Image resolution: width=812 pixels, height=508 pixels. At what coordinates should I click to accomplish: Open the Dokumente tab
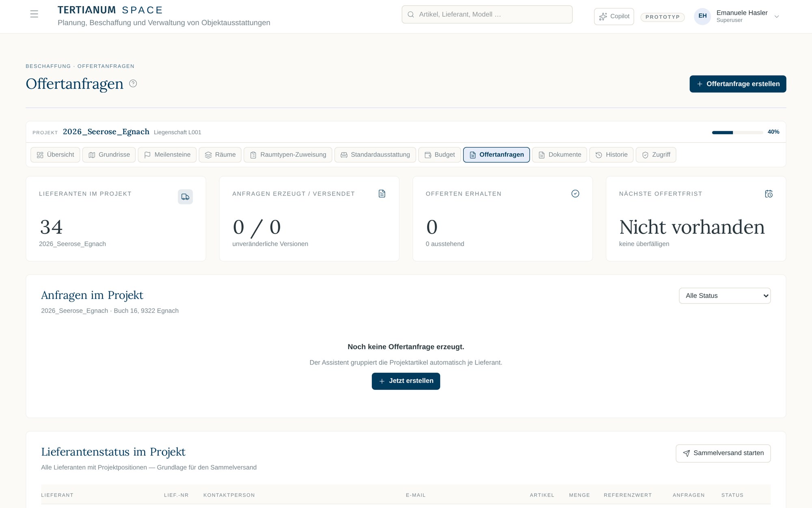pos(559,155)
